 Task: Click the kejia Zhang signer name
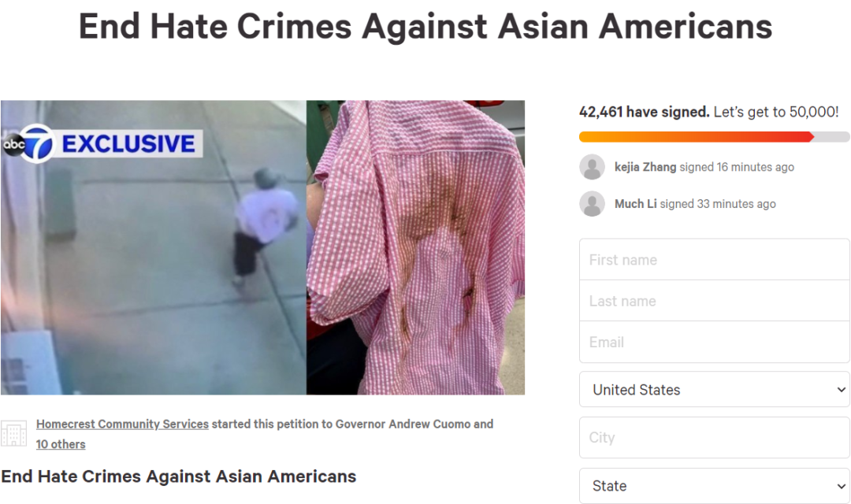(x=645, y=167)
